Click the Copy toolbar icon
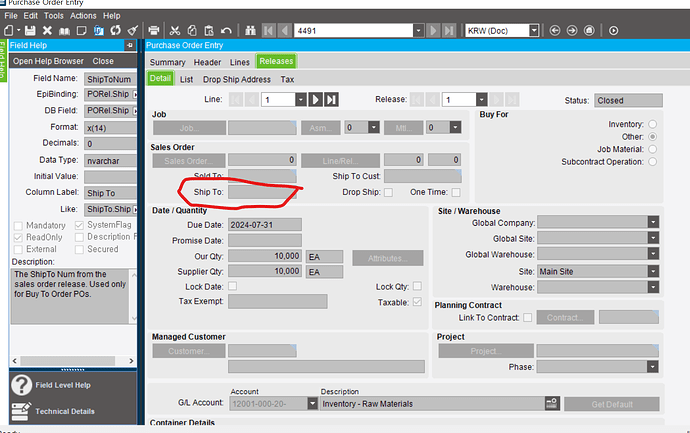The image size is (690, 433). point(192,30)
